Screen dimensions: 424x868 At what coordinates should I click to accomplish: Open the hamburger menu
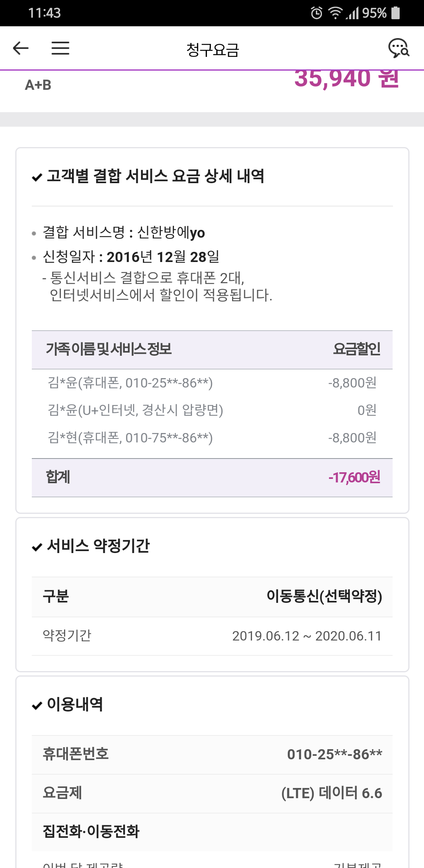(60, 48)
